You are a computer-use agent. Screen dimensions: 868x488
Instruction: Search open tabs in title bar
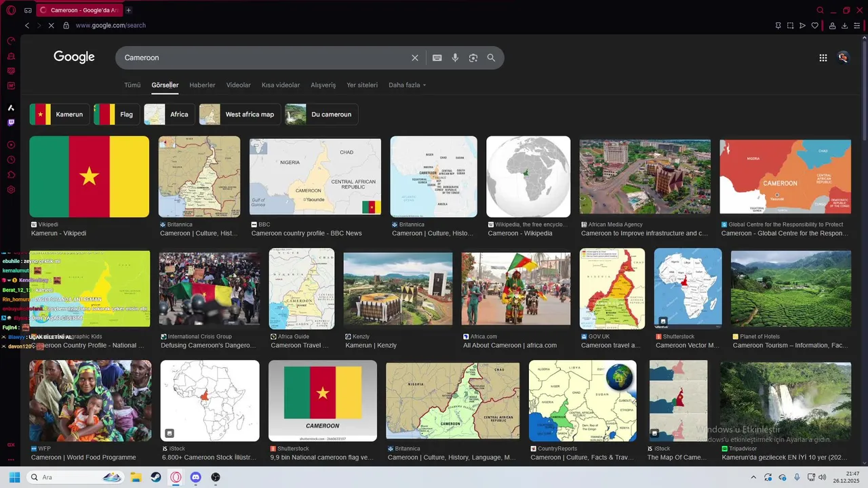point(820,10)
